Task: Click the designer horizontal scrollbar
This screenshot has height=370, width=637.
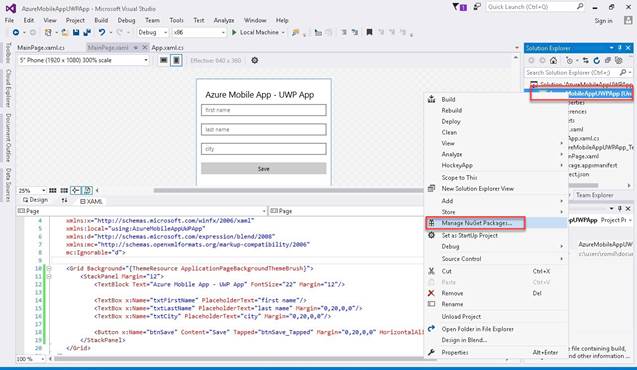Action: pyautogui.click(x=288, y=190)
